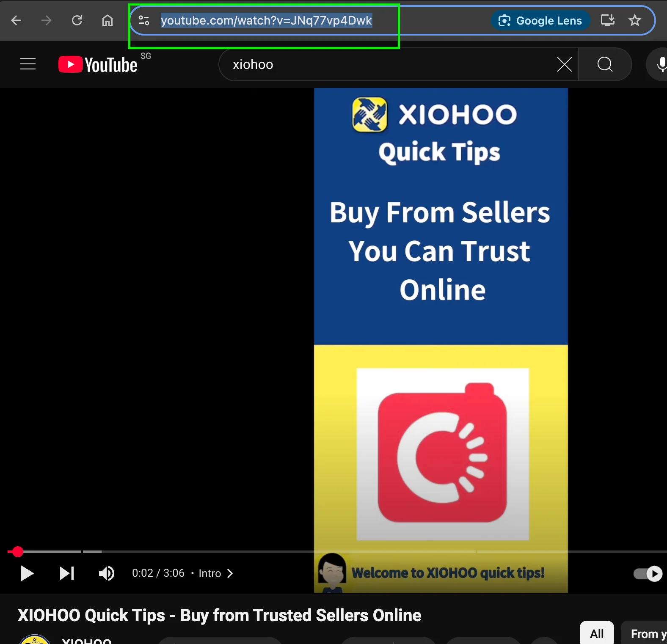Click the red progress bar scrubber
This screenshot has width=667, height=644.
tap(18, 552)
